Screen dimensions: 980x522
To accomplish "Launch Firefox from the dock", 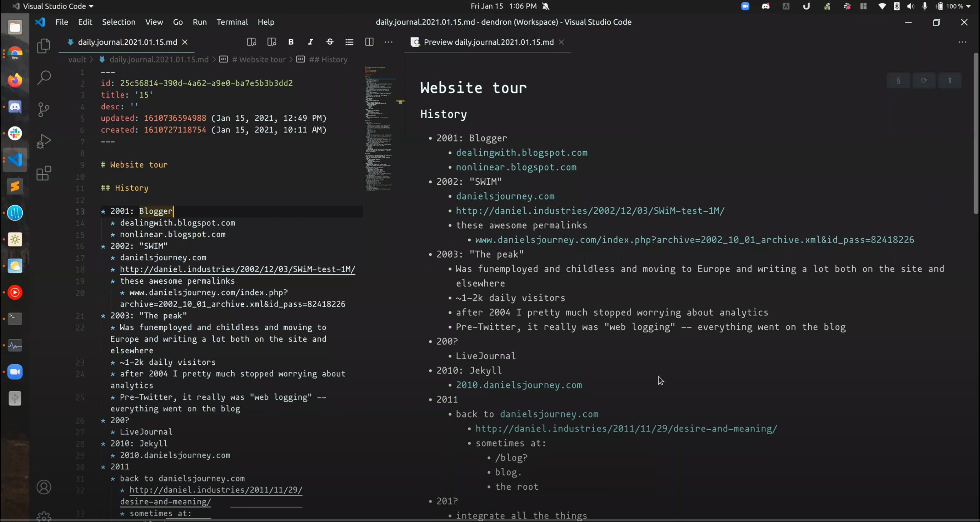I will (x=15, y=80).
